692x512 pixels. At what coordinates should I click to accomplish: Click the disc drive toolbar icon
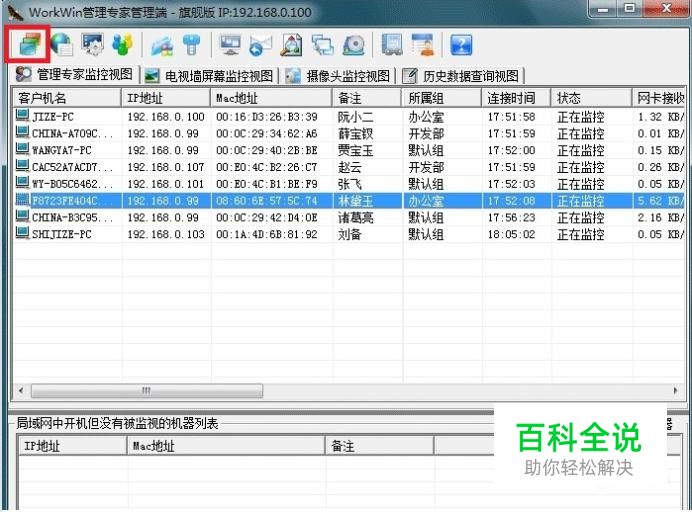click(x=354, y=45)
